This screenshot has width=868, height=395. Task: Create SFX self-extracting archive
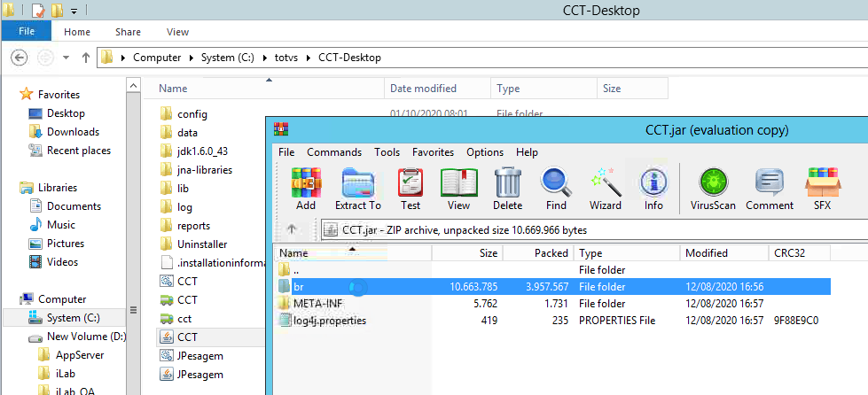(823, 190)
